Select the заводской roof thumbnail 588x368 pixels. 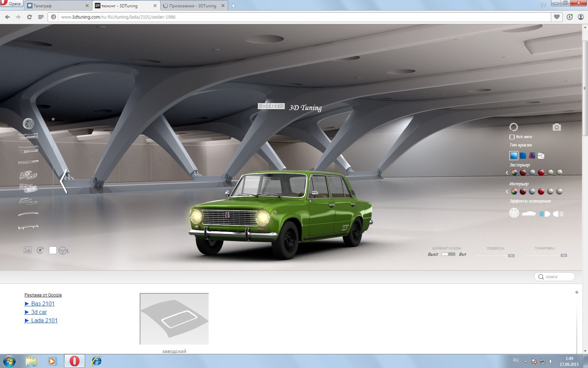(174, 319)
